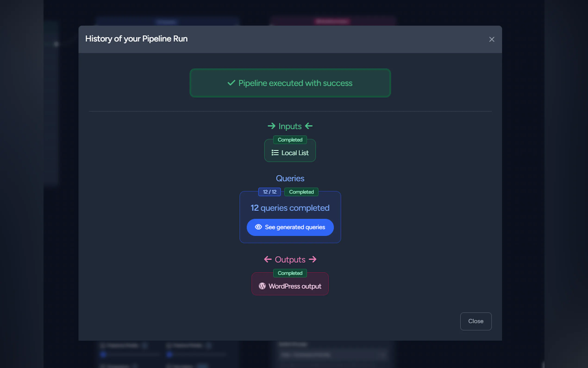This screenshot has height=368, width=588.
Task: Click the Completed badge above WordPress output
Action: [290, 273]
